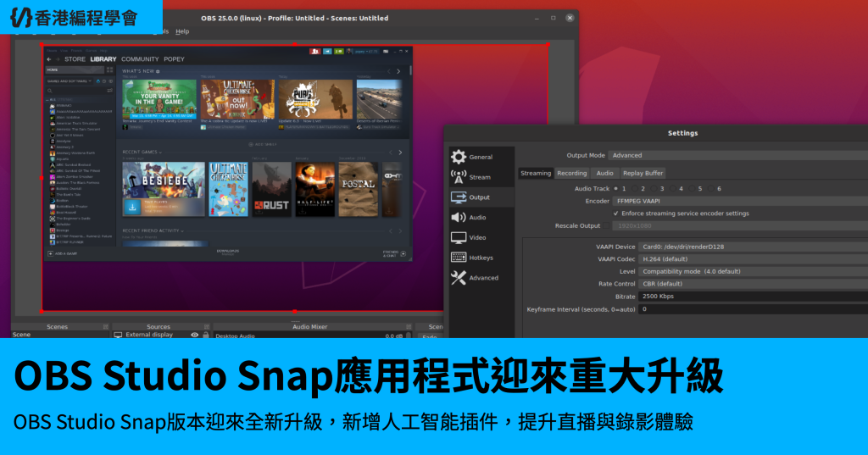Open the Encoder FFMPEG VAAPI dropdown
This screenshot has width=868, height=455.
click(x=740, y=201)
